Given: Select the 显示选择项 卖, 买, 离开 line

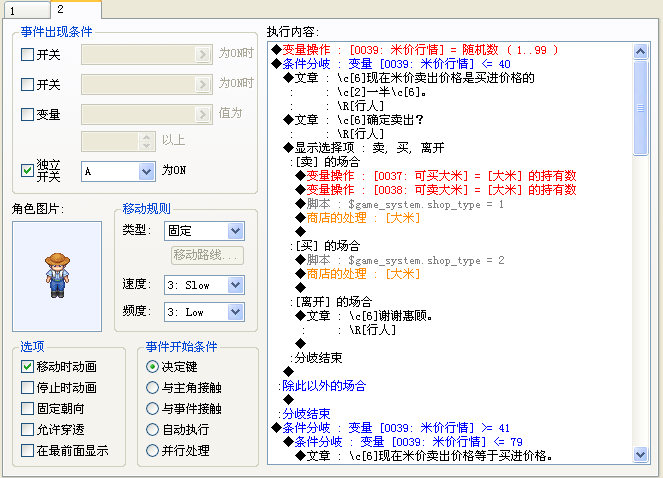Looking at the screenshot, I should (x=364, y=148).
